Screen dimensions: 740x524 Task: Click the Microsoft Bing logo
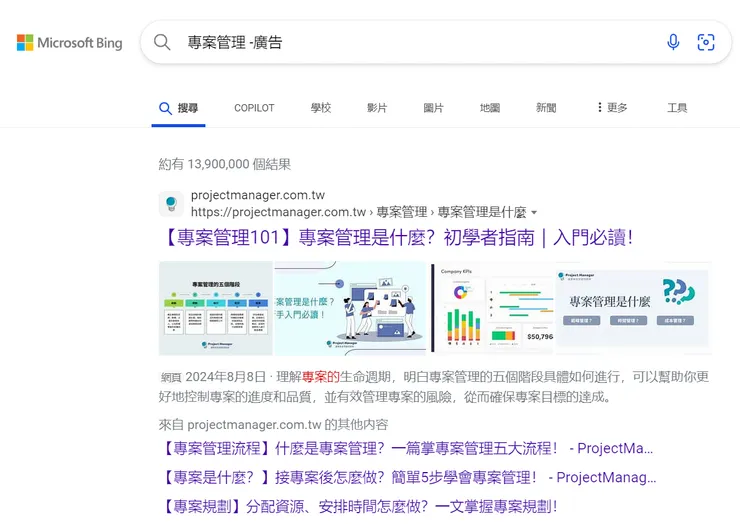pos(69,42)
